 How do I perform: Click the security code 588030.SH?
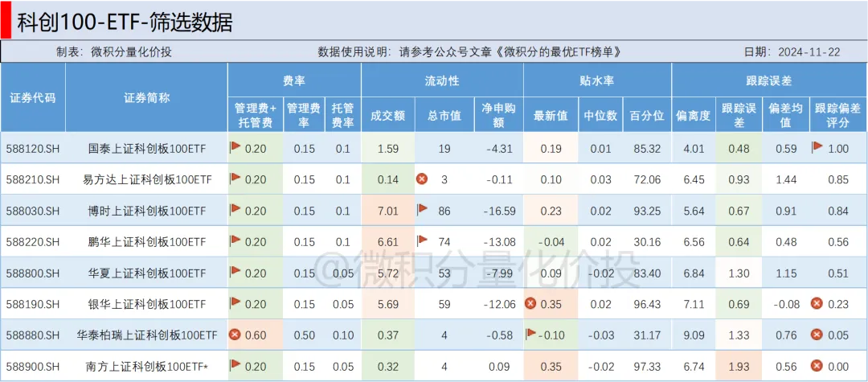tap(33, 211)
